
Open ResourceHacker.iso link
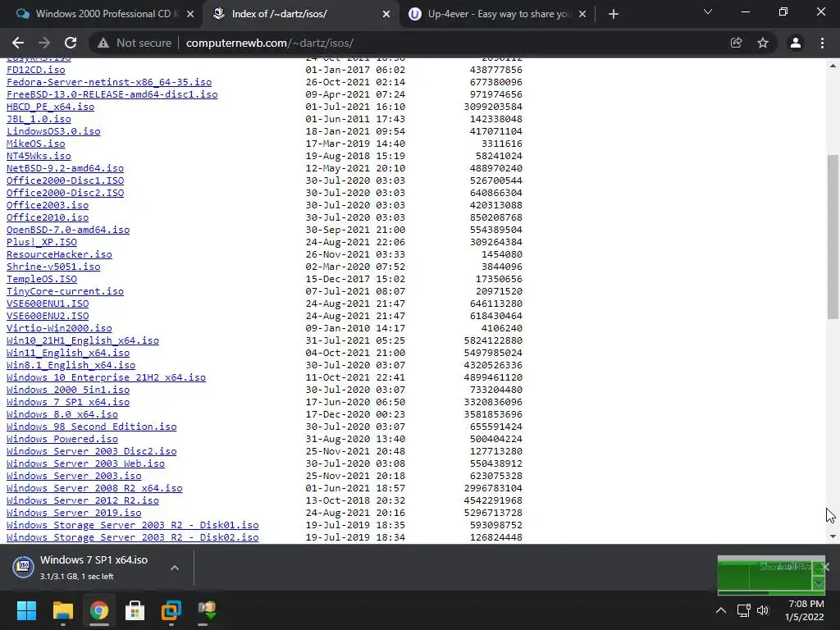pyautogui.click(x=59, y=254)
